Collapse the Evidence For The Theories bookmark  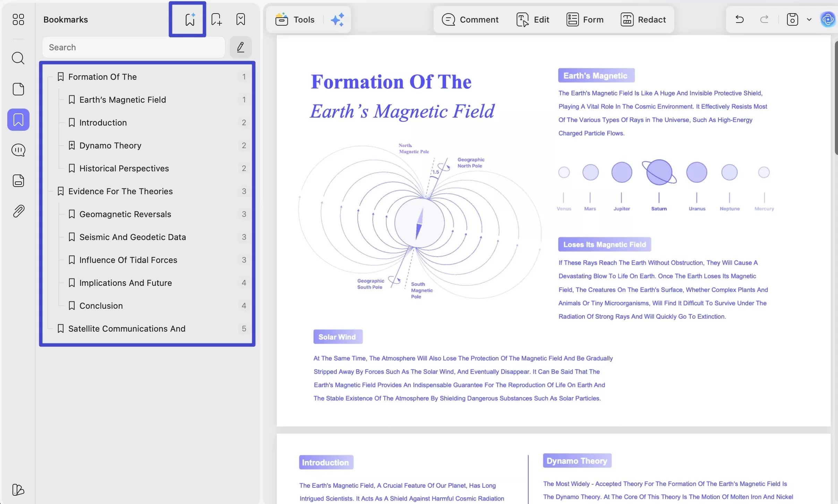(60, 191)
